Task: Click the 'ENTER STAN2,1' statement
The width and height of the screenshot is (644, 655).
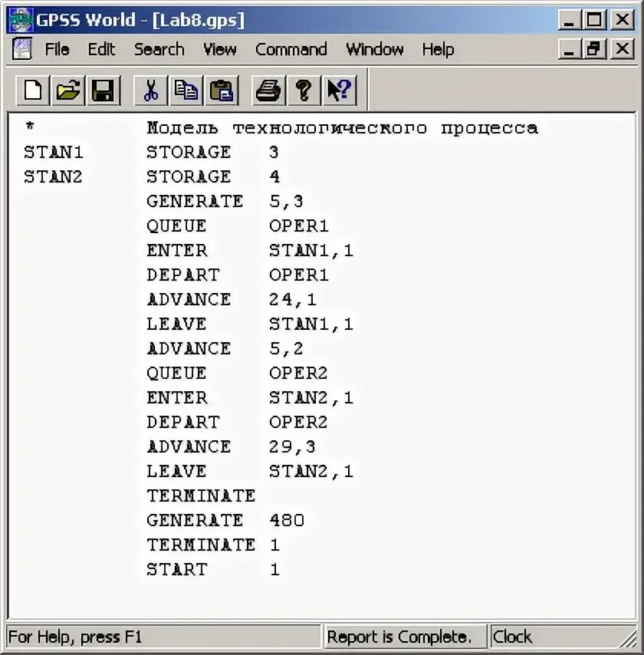Action: click(x=250, y=397)
